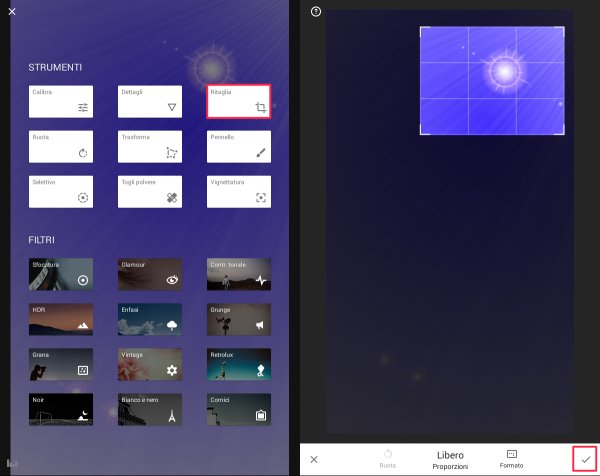Open the Vignettatura tool

click(x=239, y=191)
